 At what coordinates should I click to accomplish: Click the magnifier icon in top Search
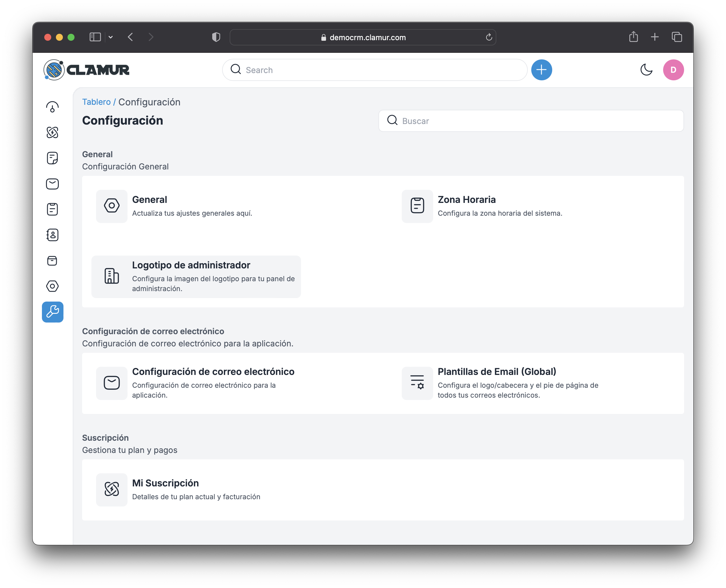click(x=236, y=70)
